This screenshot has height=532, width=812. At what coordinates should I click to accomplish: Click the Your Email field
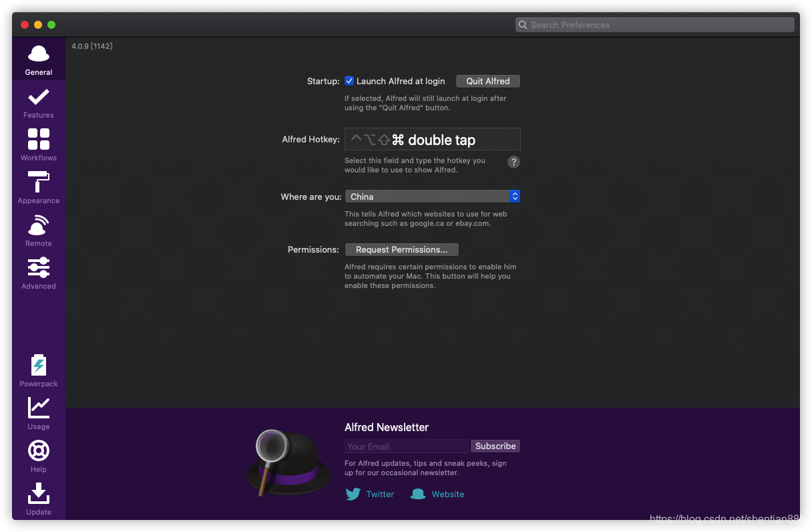pyautogui.click(x=407, y=446)
